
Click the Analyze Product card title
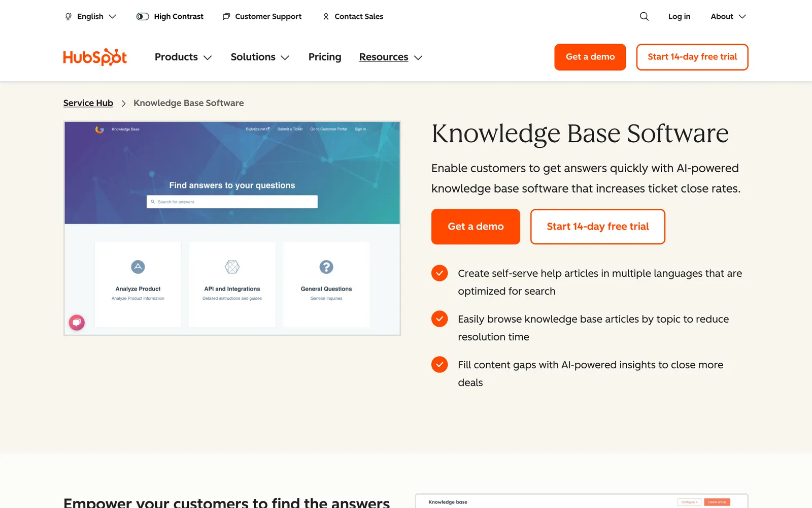point(138,289)
